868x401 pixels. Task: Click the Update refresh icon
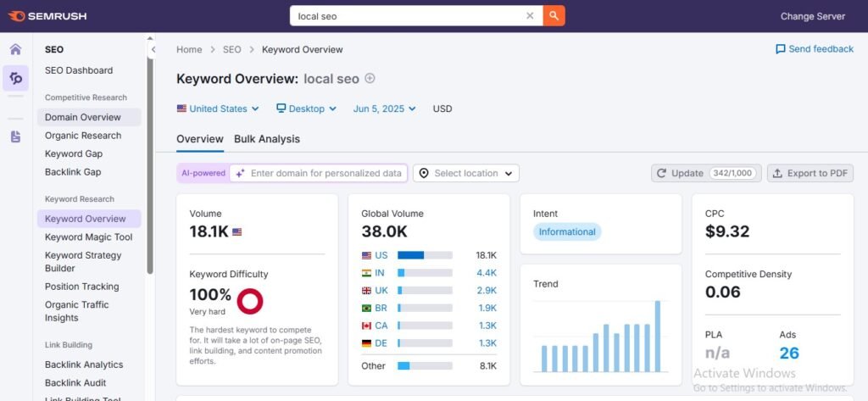tap(661, 173)
